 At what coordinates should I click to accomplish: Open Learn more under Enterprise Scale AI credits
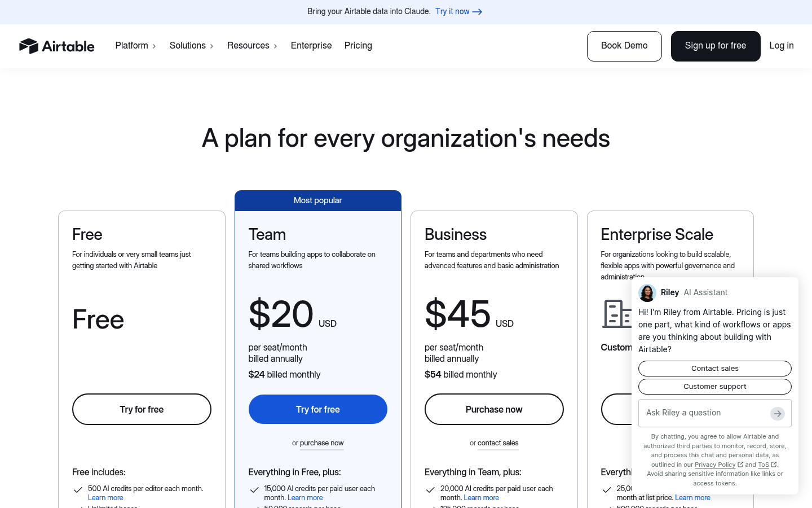coord(692,498)
